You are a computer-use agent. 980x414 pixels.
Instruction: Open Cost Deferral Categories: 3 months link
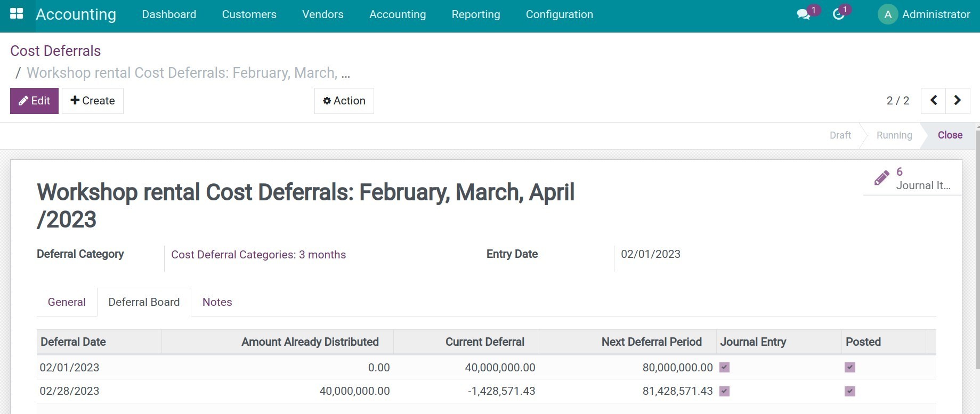[258, 255]
